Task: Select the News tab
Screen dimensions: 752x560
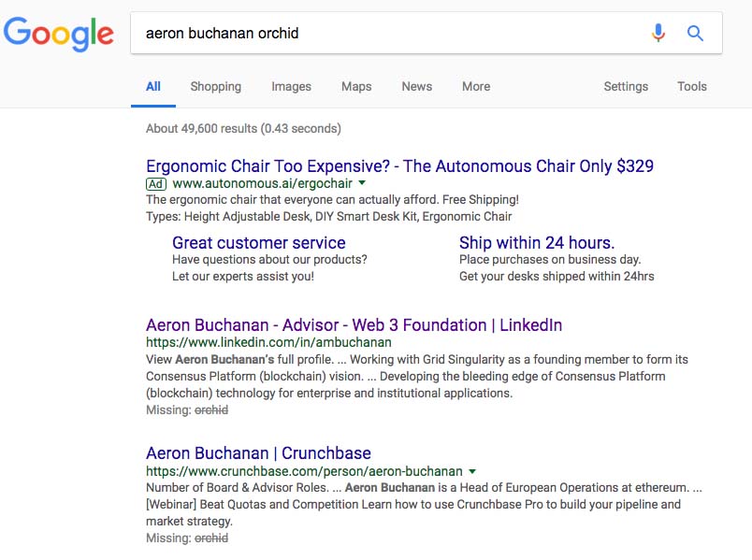Action: [417, 86]
